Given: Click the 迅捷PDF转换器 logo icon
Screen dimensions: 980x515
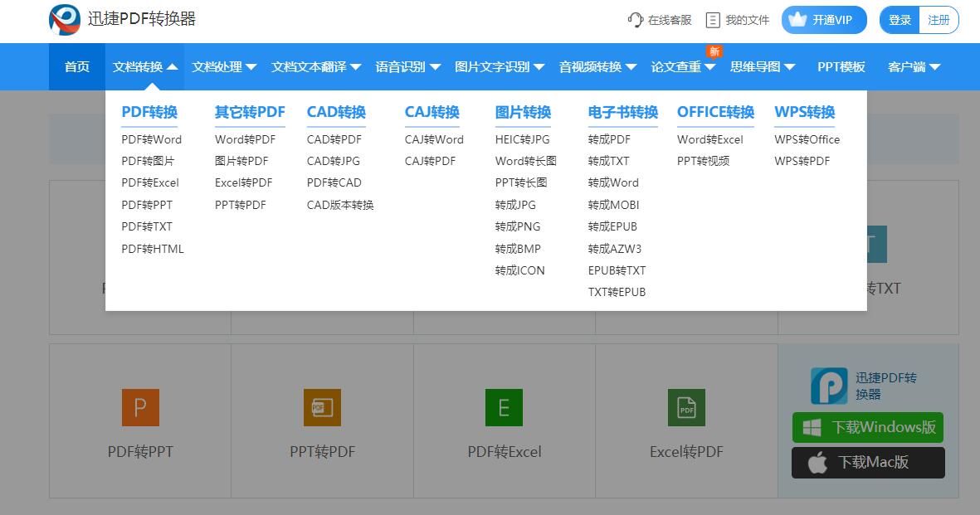Looking at the screenshot, I should (65, 20).
